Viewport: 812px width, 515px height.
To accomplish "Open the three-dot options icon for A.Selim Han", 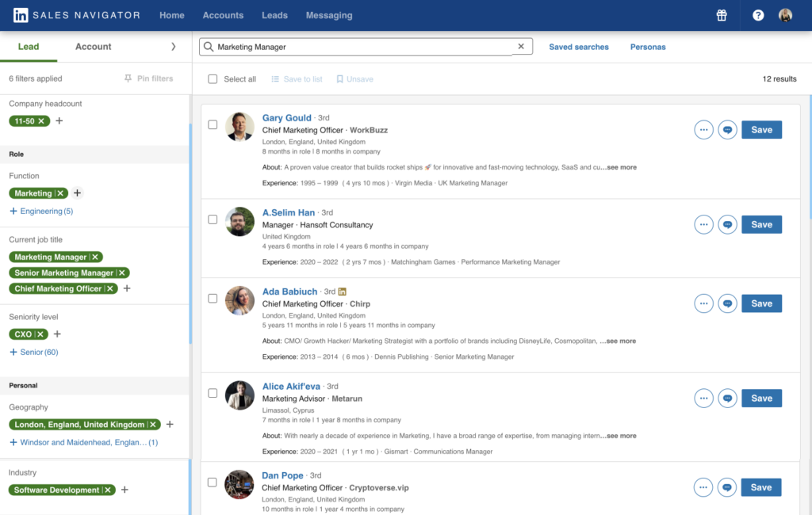I will click(703, 224).
